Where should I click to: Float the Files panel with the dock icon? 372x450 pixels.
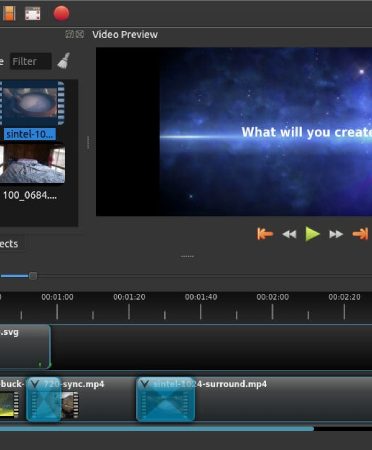click(x=70, y=34)
